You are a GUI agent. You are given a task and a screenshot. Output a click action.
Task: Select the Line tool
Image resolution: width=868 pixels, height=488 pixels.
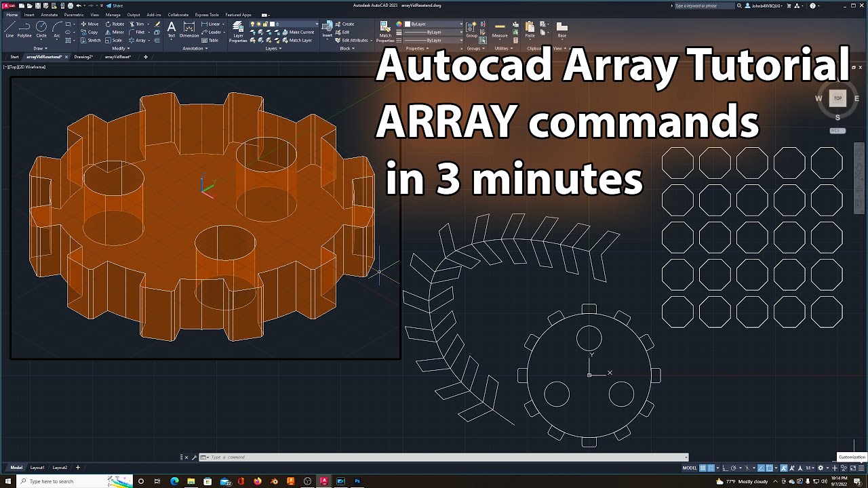click(9, 28)
